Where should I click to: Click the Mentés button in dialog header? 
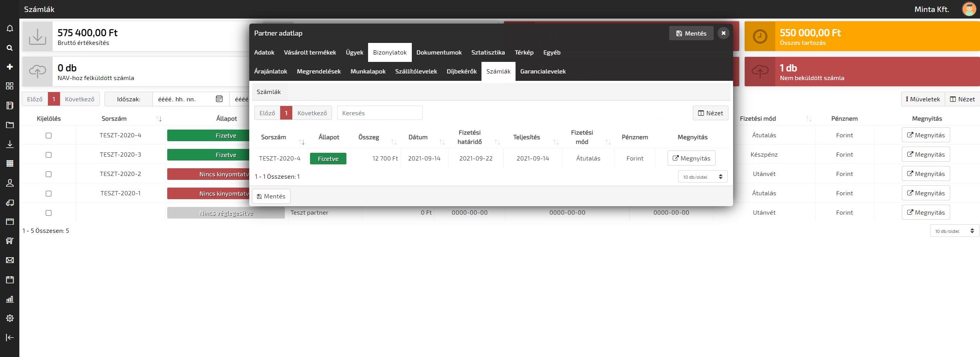pos(691,33)
